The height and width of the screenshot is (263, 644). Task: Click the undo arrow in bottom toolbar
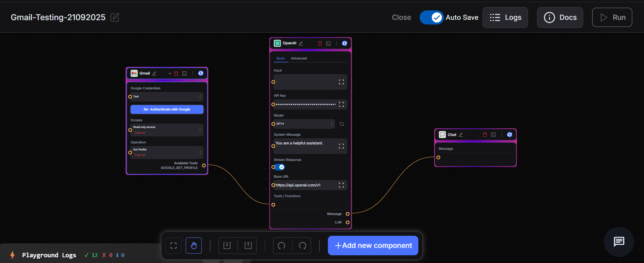[x=281, y=246]
